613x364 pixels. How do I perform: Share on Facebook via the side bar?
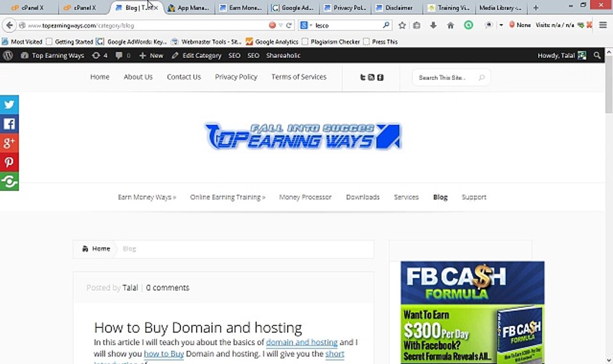tap(9, 124)
